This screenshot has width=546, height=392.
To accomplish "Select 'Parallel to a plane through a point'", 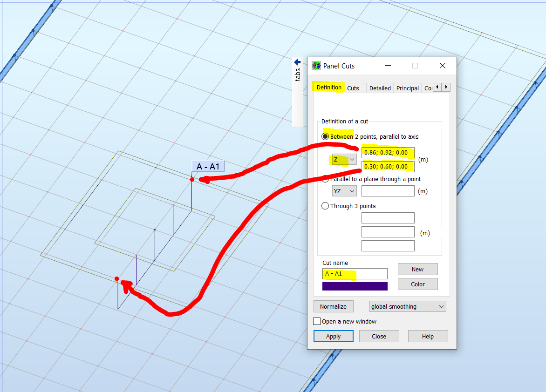I will pos(325,178).
